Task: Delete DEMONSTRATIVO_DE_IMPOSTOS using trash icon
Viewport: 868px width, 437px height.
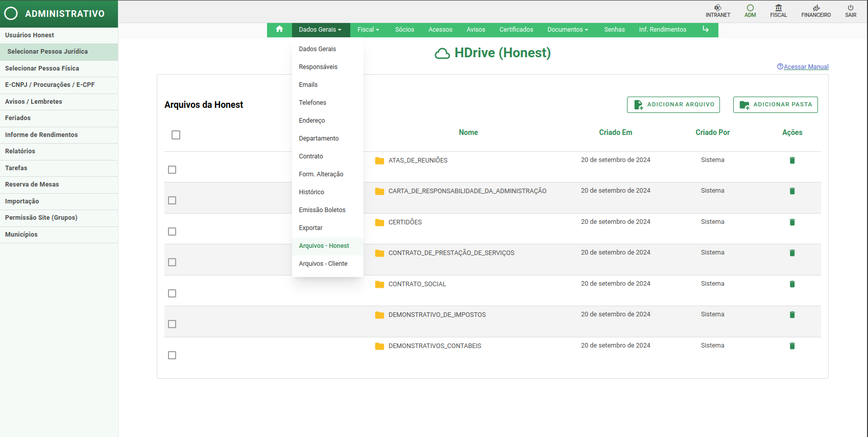Action: (x=792, y=315)
